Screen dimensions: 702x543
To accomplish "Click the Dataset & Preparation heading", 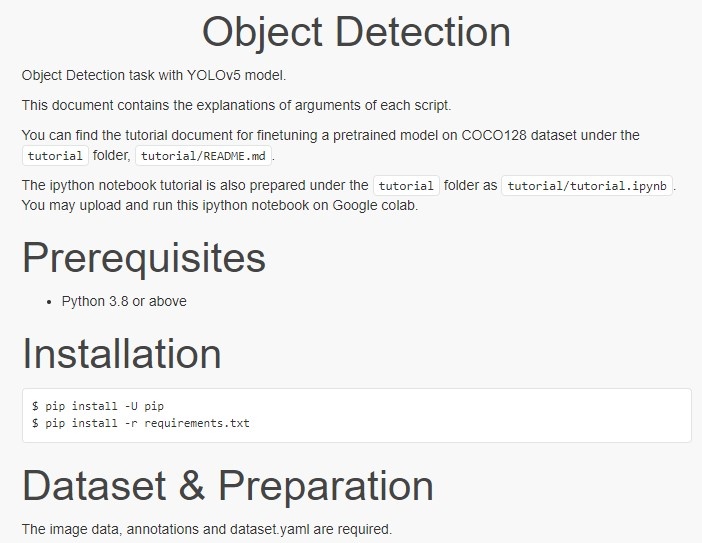I will (227, 485).
